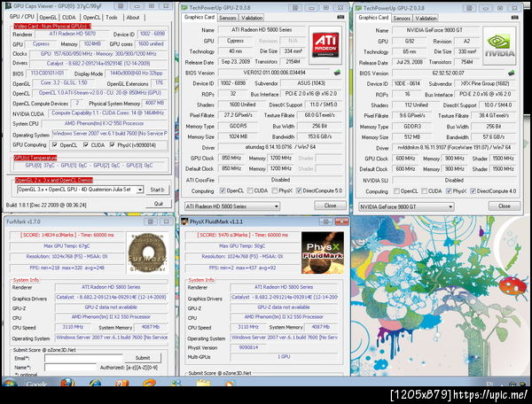The height and width of the screenshot is (404, 532).
Task: Click 'ASUS (1043)' subvendor value
Action: click(x=311, y=83)
